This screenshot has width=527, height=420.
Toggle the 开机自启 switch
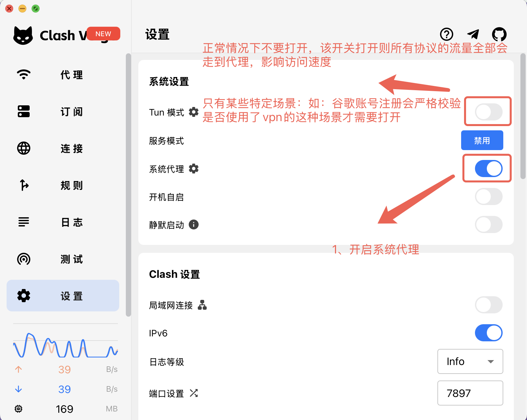(x=489, y=197)
